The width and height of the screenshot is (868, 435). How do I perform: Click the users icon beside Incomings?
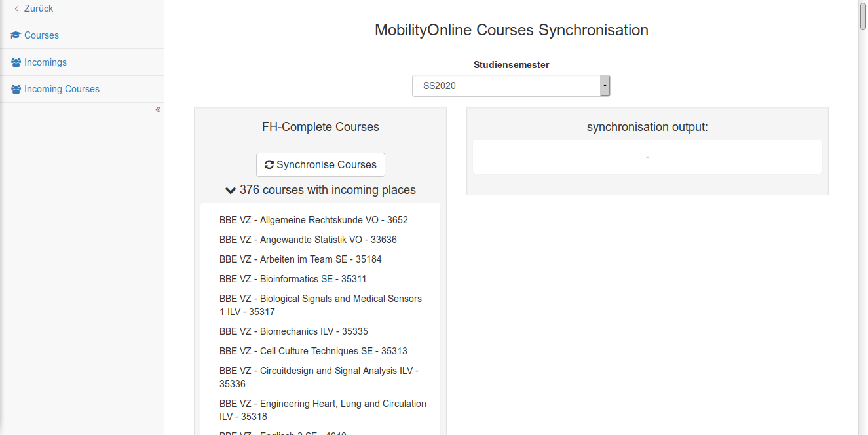16,62
